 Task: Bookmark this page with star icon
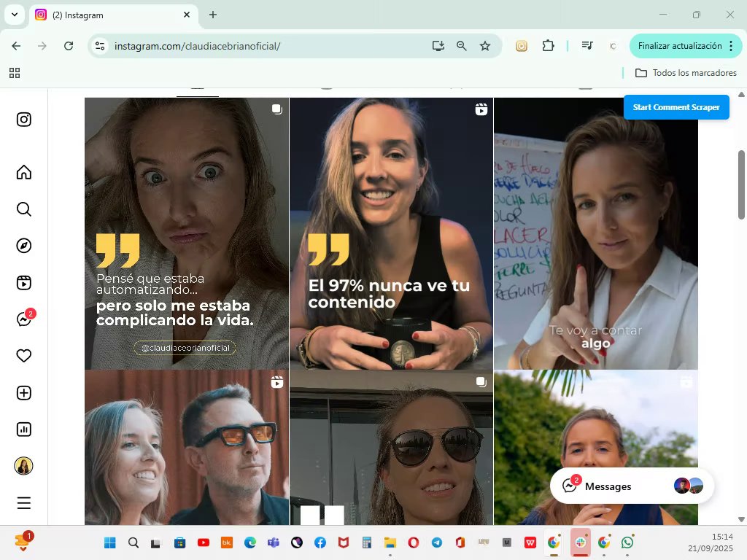click(x=485, y=46)
